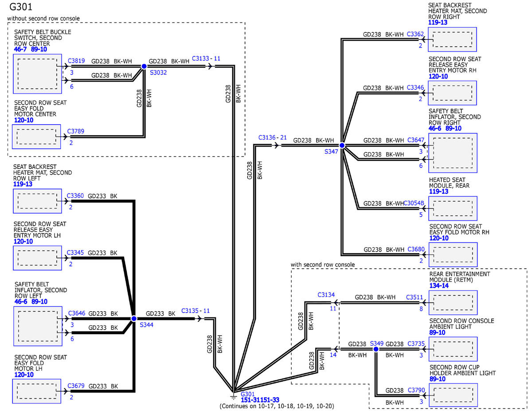
Task: Open connector link C3345
Action: coord(75,253)
